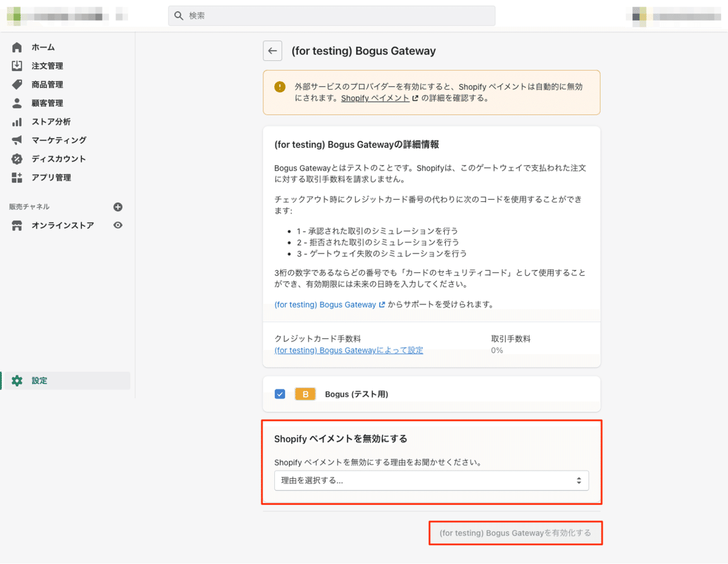
Task: Click the customer person icon (顧客管理)
Action: (17, 103)
